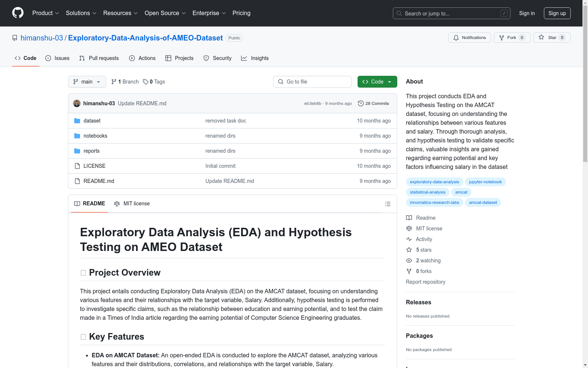Screen dimensions: 588x368
Task: Click the repository icon before himanshu-03
Action: point(15,38)
